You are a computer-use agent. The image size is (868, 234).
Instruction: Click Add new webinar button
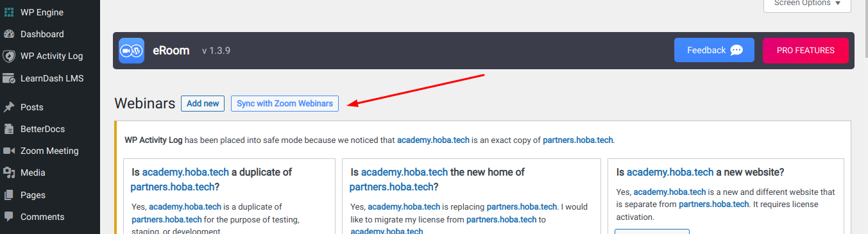point(203,103)
